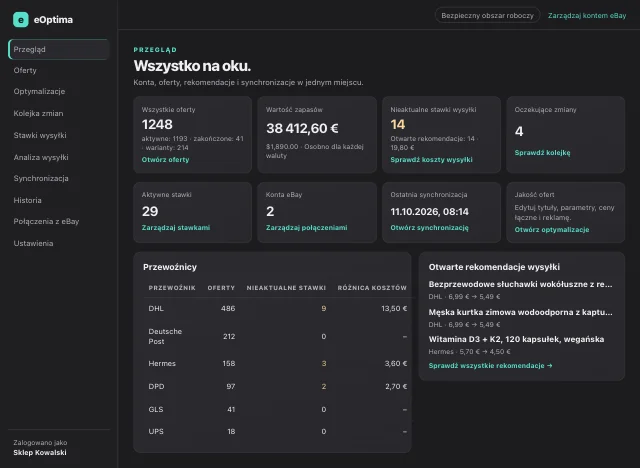Screen dimensions: 640x468
Task: Click the OFERTY column header
Action: 221,288
